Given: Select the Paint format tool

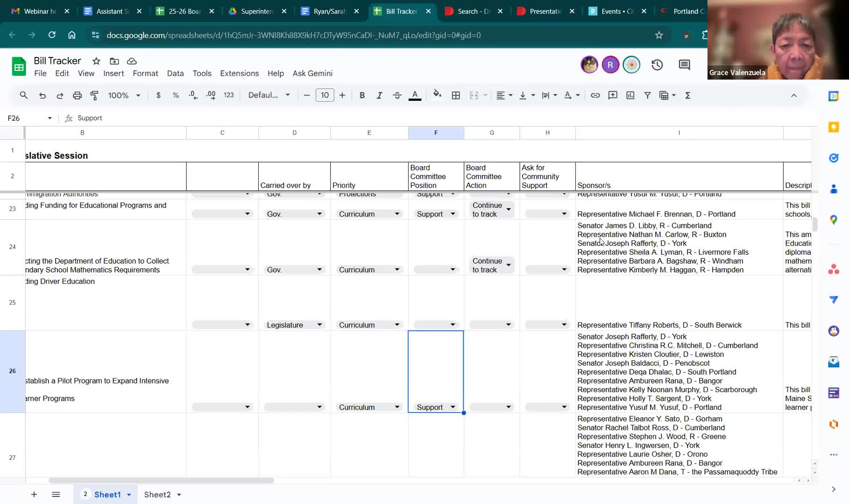Looking at the screenshot, I should click(94, 95).
